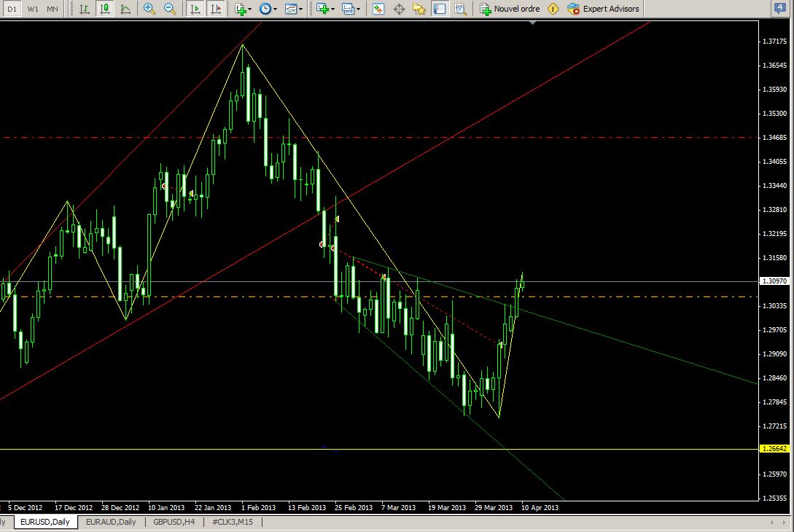Image resolution: width=794 pixels, height=532 pixels.
Task: Click the Expert Advisors button
Action: click(x=603, y=9)
